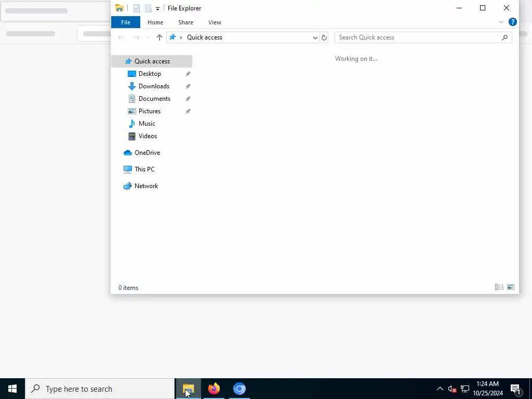Click the pin icon beside Desktop
Viewport: 532px width, 399px height.
tap(188, 74)
